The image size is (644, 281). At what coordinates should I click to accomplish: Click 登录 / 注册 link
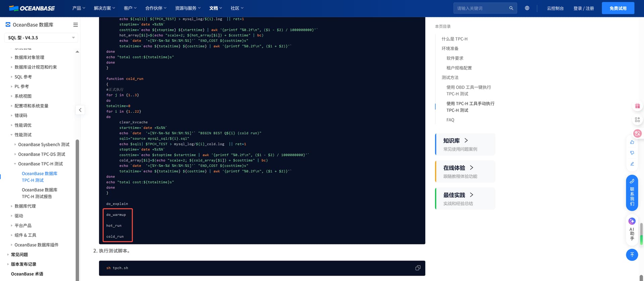pos(584,8)
